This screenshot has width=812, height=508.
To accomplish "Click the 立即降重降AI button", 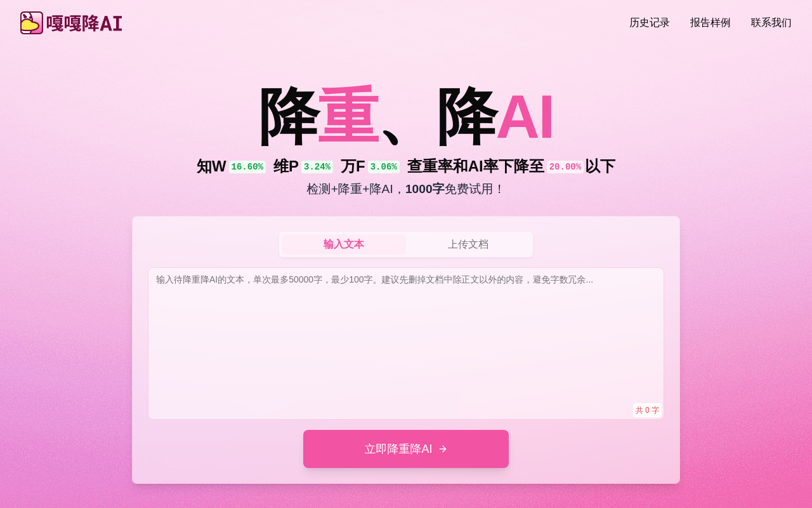I will (406, 449).
